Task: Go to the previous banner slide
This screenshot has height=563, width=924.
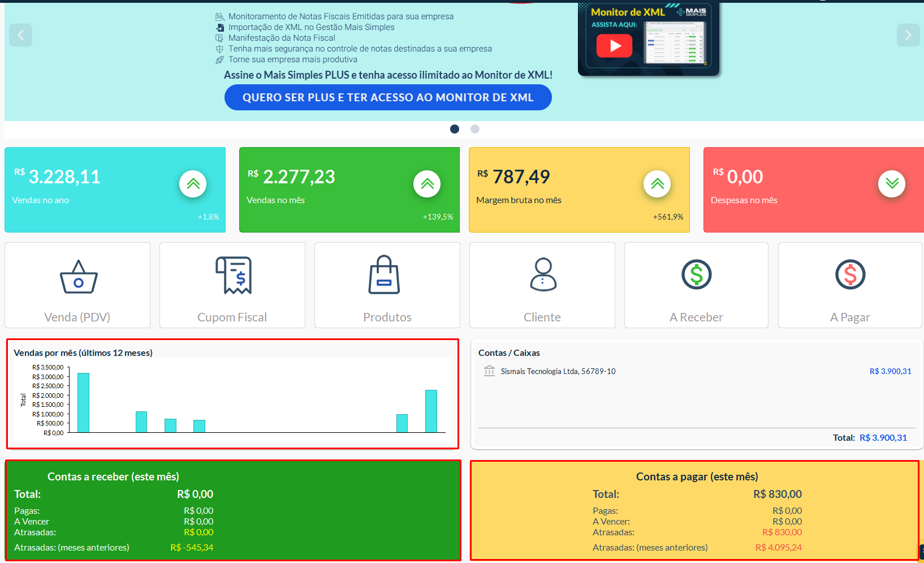Action: (x=20, y=35)
